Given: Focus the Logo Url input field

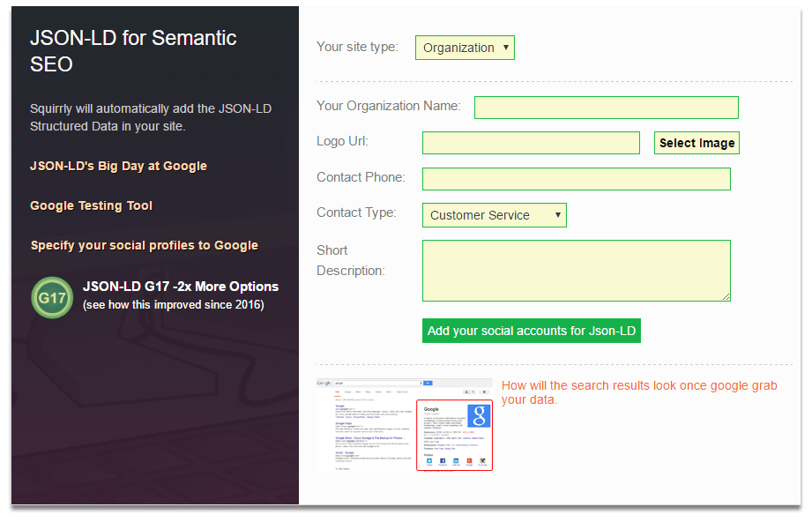Looking at the screenshot, I should [x=531, y=143].
